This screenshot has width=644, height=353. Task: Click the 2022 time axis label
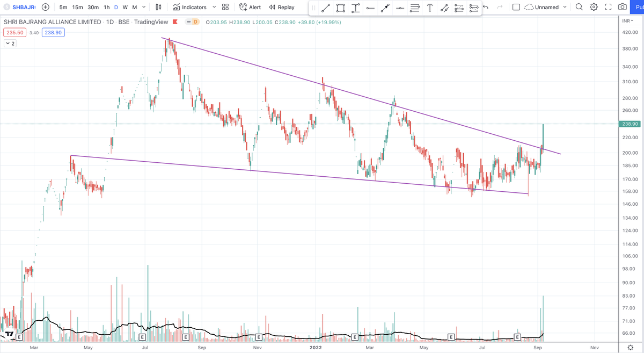click(316, 348)
